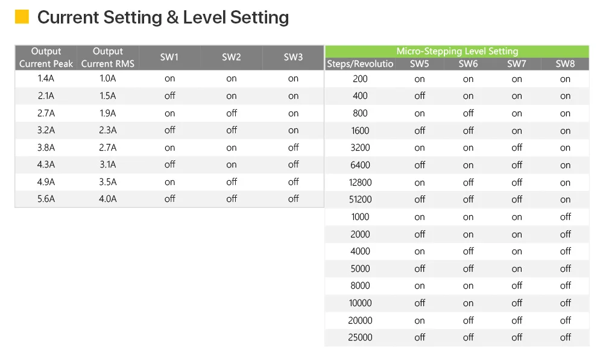Click the 51200 steps value
603x364 pixels.
(x=360, y=199)
